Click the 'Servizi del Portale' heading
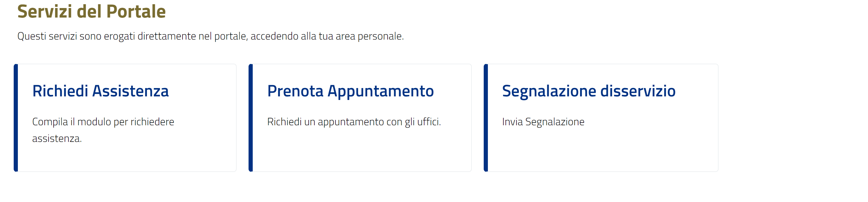The height and width of the screenshot is (202, 868). (91, 11)
